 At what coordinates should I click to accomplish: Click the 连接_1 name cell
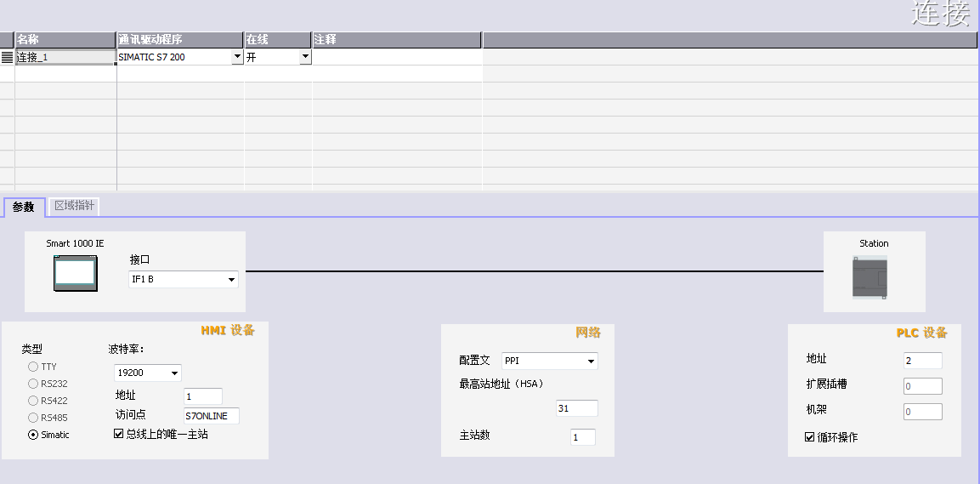[x=65, y=57]
